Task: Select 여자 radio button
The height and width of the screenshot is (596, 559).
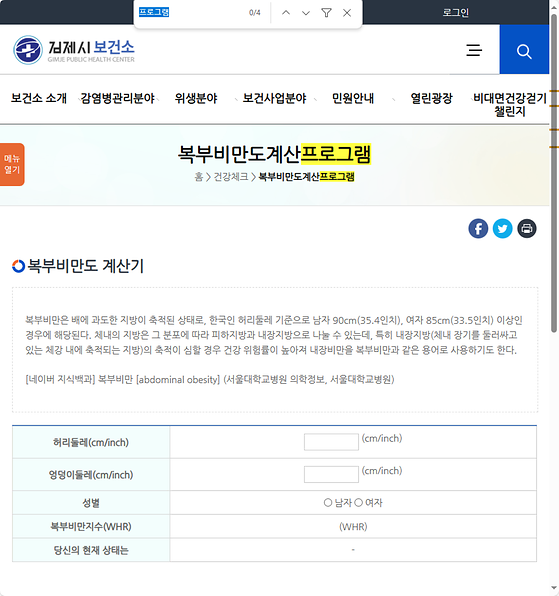Action: click(x=358, y=502)
